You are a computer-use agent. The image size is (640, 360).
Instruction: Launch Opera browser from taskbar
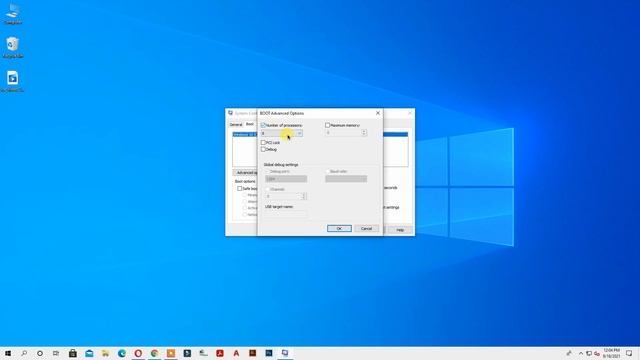138,353
